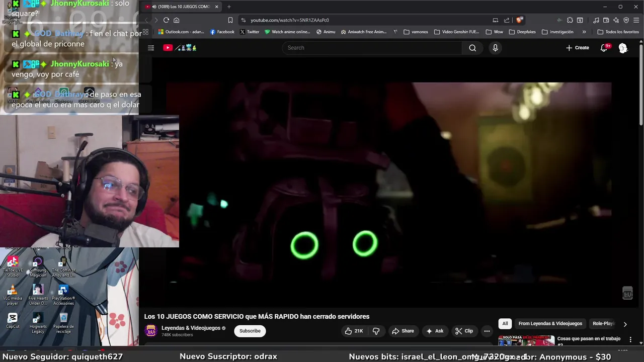
Task: Go to the browser home page
Action: point(177,20)
